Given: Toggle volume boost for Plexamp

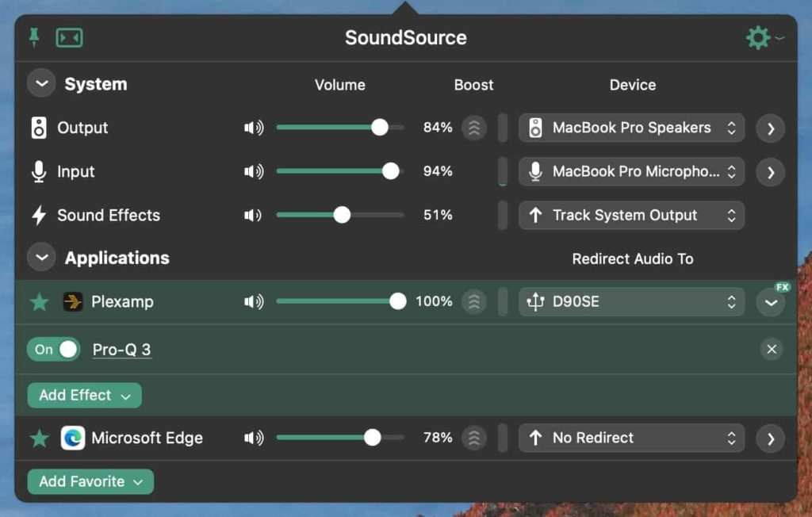Looking at the screenshot, I should pos(474,302).
